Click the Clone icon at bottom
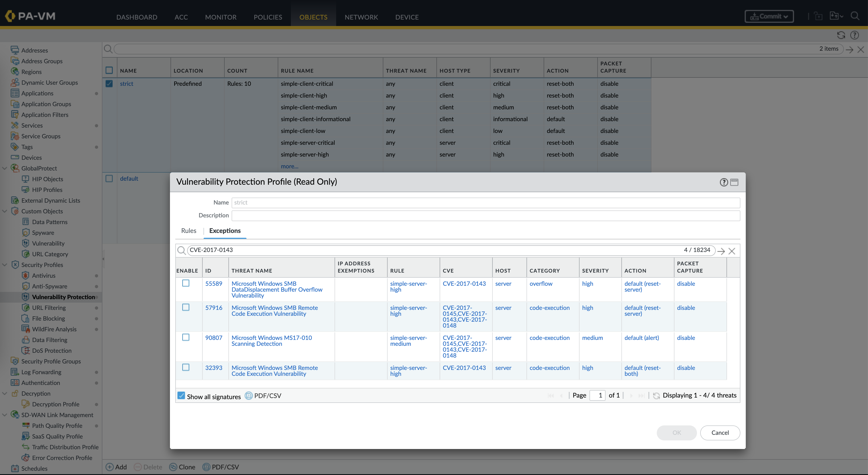Screen dimensions: 868x475 (x=173, y=467)
